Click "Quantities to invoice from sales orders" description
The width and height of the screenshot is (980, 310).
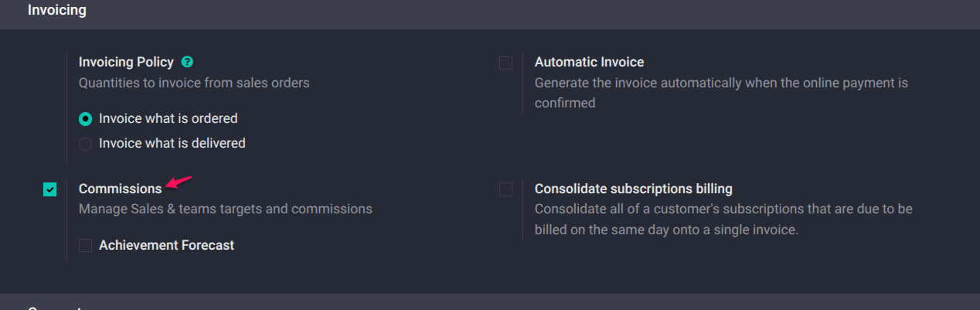[x=194, y=83]
